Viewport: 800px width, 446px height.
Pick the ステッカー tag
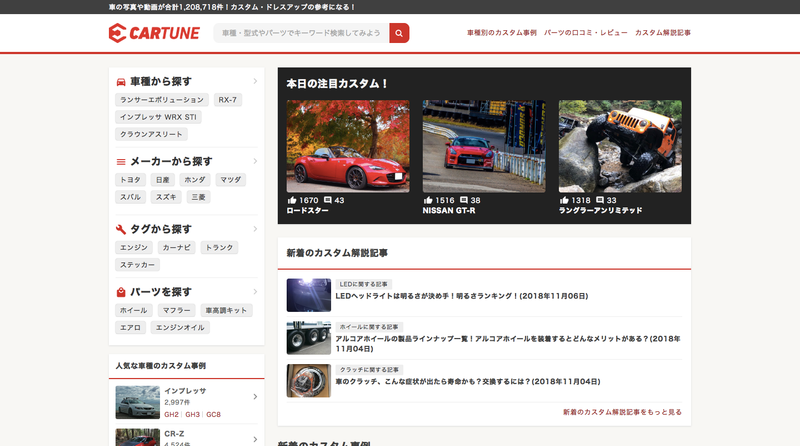click(137, 265)
